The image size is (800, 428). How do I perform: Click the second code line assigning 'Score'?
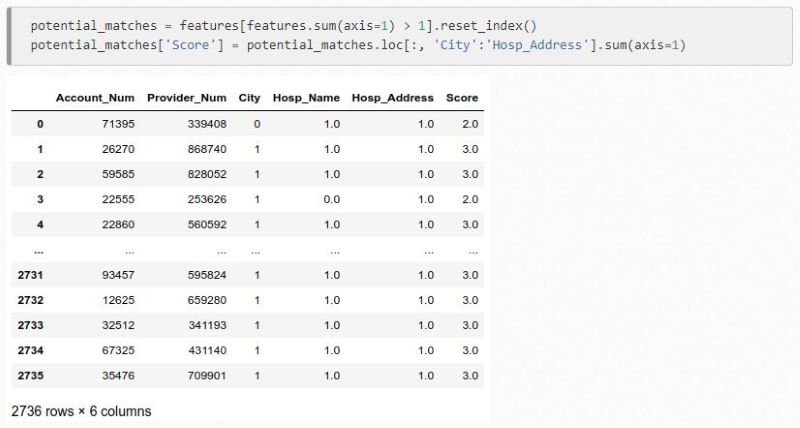[x=358, y=45]
